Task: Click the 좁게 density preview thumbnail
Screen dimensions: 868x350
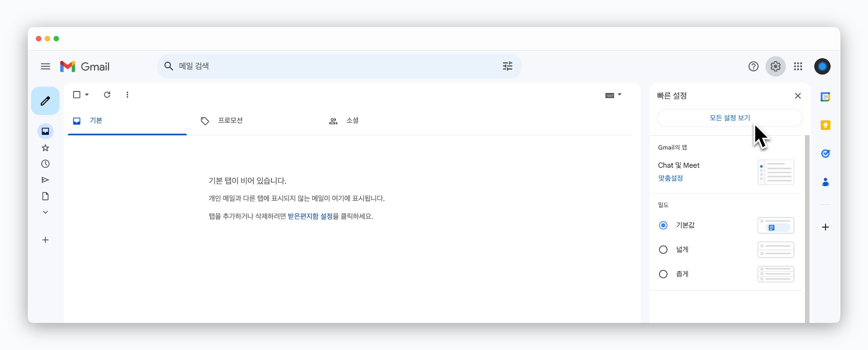Action: click(x=776, y=274)
